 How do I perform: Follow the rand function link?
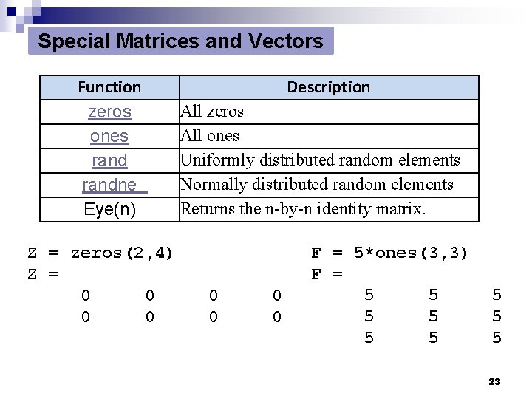point(109,160)
